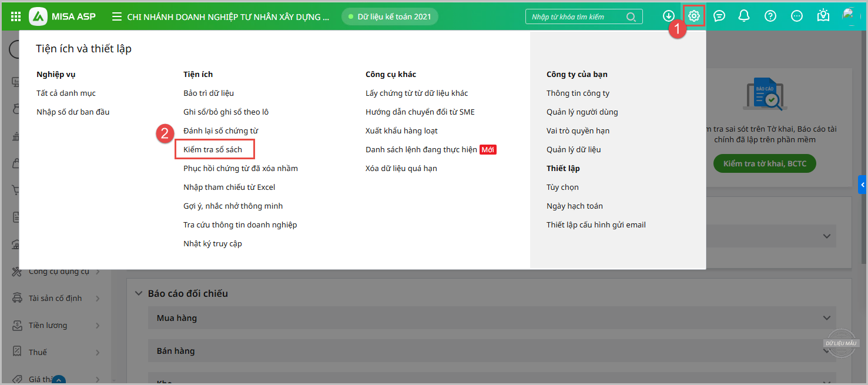Click the round scroll-up arrow near Giá thành

pyautogui.click(x=60, y=381)
